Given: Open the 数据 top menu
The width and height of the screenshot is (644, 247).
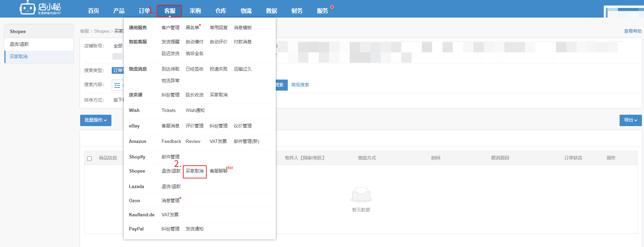Looking at the screenshot, I should point(272,11).
